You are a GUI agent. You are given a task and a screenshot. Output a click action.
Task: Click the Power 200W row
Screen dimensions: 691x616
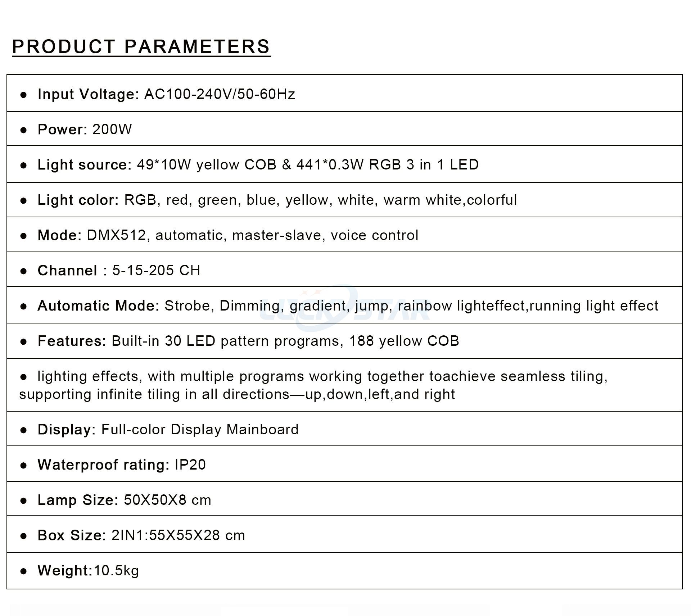pos(85,130)
